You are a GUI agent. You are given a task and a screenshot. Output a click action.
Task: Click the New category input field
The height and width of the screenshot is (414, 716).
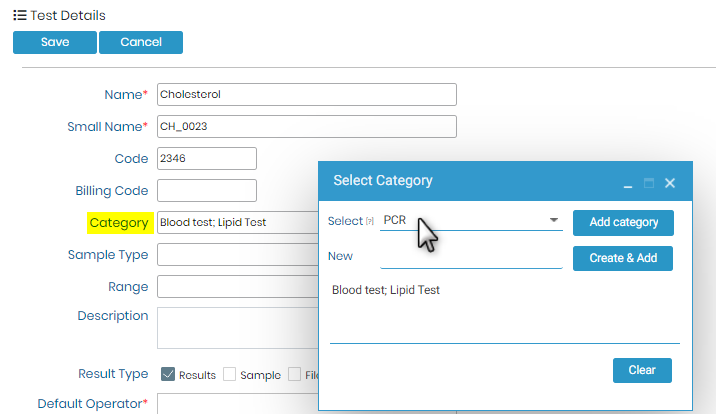pos(471,258)
